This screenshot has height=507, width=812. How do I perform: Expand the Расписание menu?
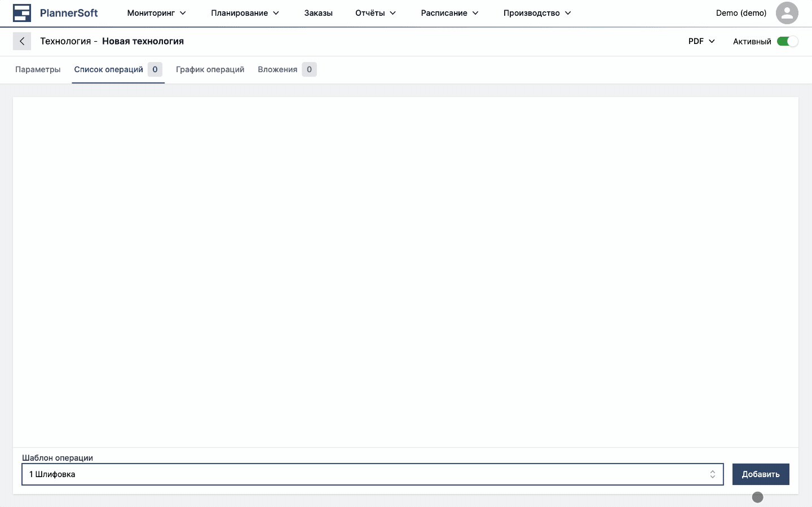(449, 13)
